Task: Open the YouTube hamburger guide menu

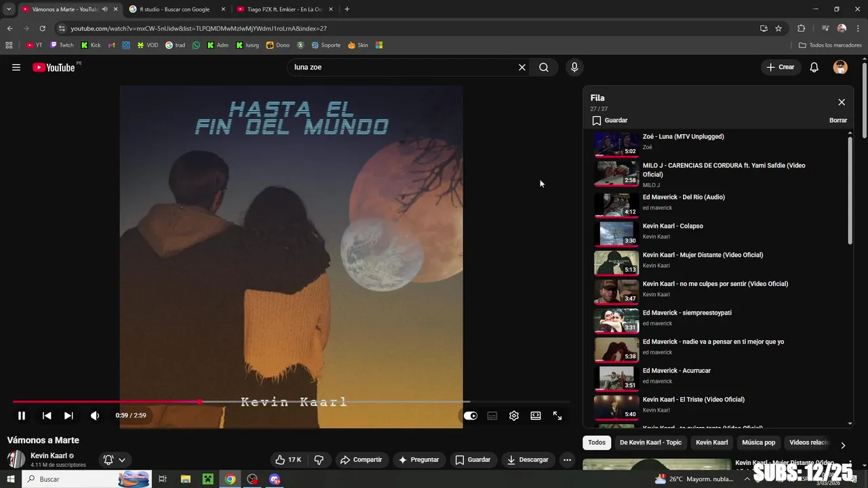Action: tap(16, 67)
